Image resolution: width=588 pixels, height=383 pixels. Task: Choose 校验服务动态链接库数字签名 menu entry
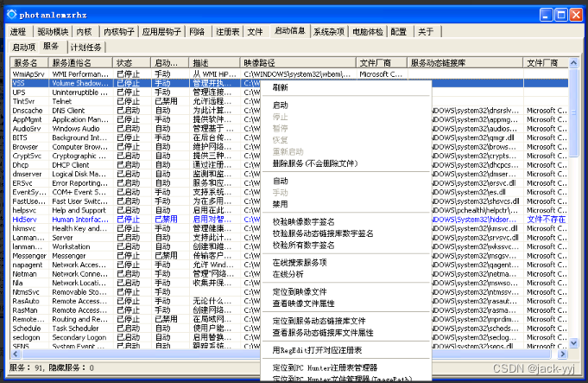pos(345,233)
